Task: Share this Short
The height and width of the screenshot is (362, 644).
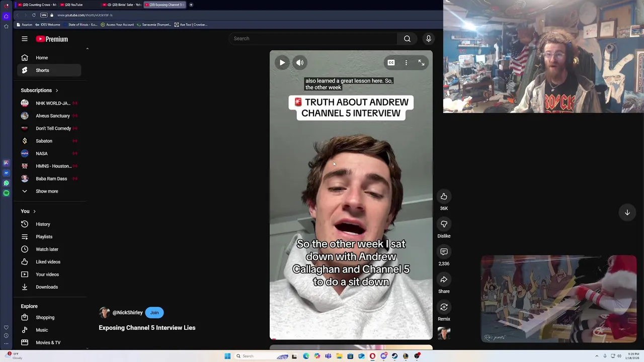Action: coord(444,280)
